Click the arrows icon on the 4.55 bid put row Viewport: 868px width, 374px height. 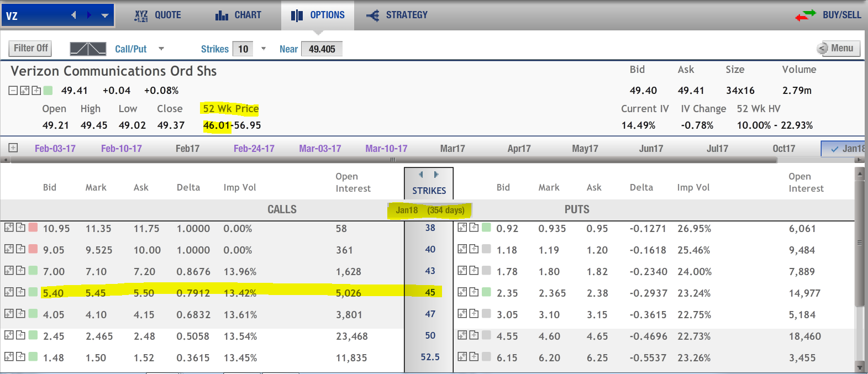pos(462,335)
